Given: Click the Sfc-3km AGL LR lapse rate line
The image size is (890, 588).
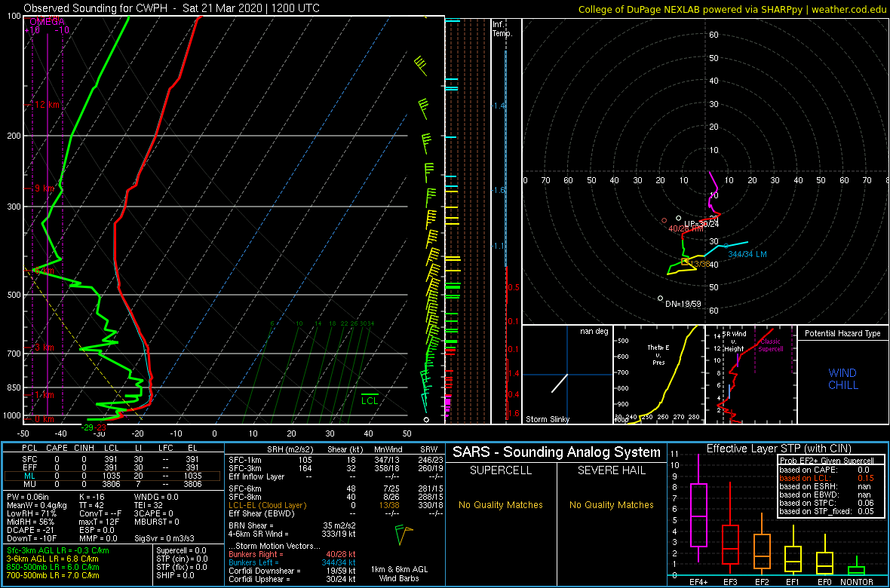Looking at the screenshot, I should pos(58,550).
